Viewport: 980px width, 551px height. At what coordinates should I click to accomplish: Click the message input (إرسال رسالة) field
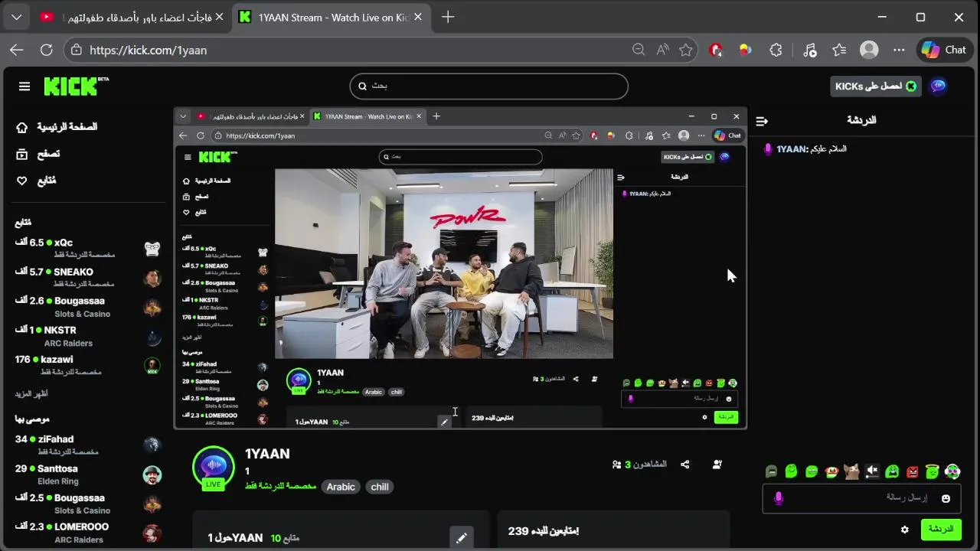861,498
